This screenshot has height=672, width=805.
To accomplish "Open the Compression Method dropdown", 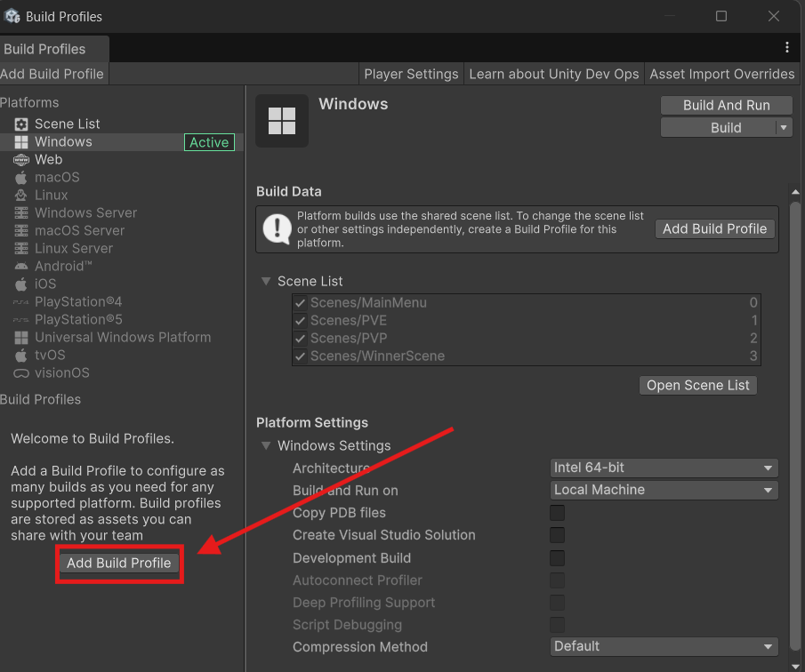I will 664,646.
